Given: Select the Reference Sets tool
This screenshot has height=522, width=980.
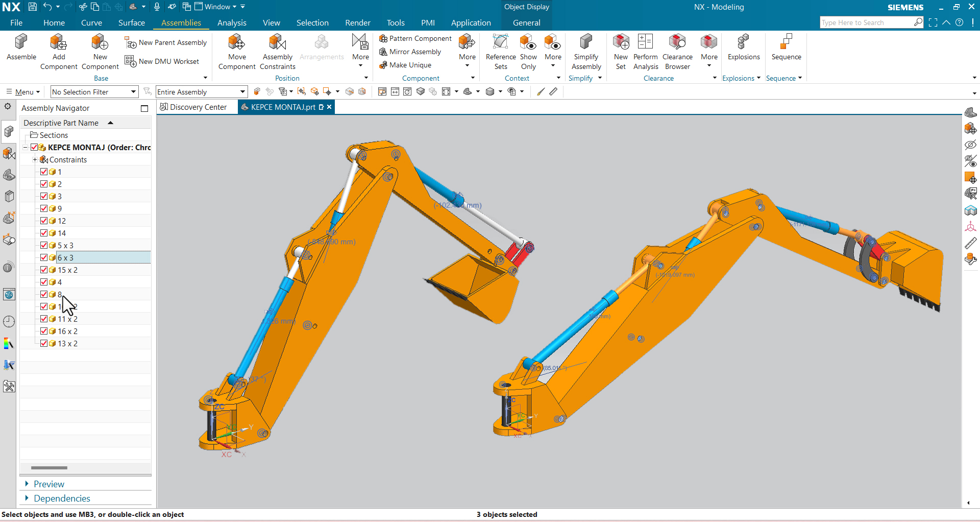Looking at the screenshot, I should click(500, 50).
